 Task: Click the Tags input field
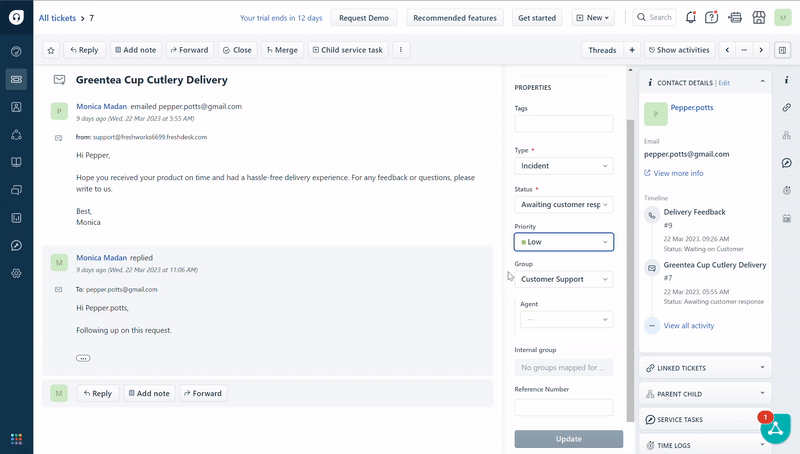click(564, 123)
